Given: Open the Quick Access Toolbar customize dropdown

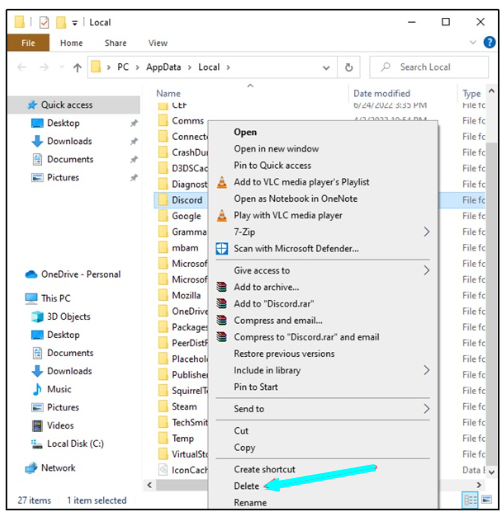Looking at the screenshot, I should (x=75, y=23).
